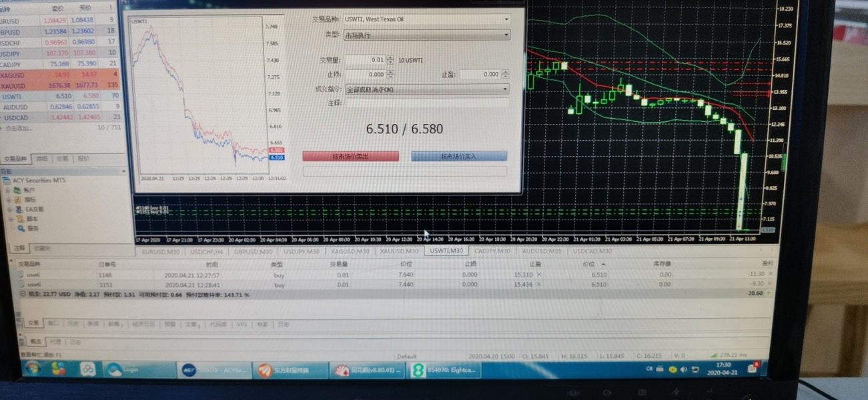This screenshot has height=400, width=868.
Task: Open the 类型 dropdown set to 市场执行
Action: coord(426,35)
